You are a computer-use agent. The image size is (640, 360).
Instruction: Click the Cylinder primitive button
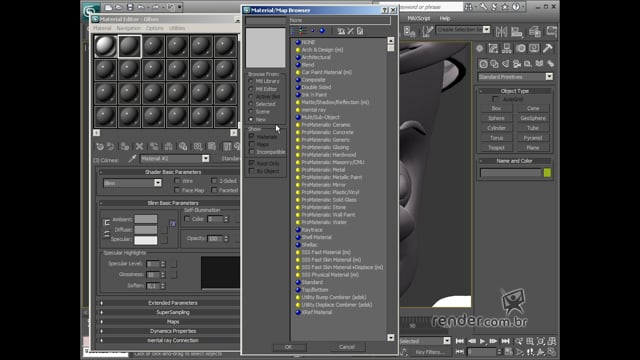click(x=496, y=128)
